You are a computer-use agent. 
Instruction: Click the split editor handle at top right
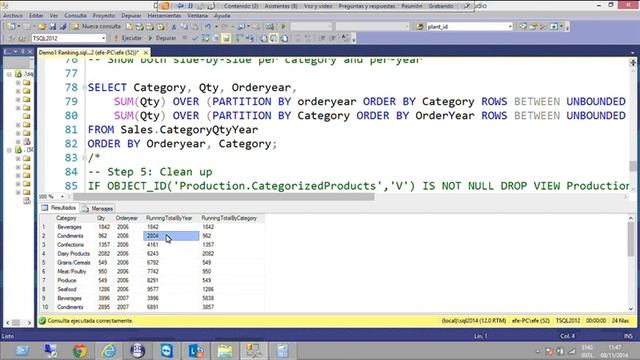pos(633,62)
